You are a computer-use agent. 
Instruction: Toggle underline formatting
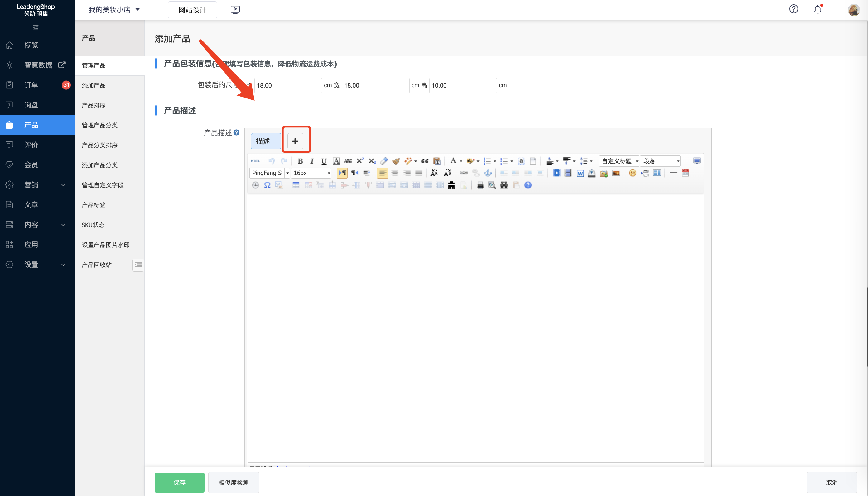point(324,161)
